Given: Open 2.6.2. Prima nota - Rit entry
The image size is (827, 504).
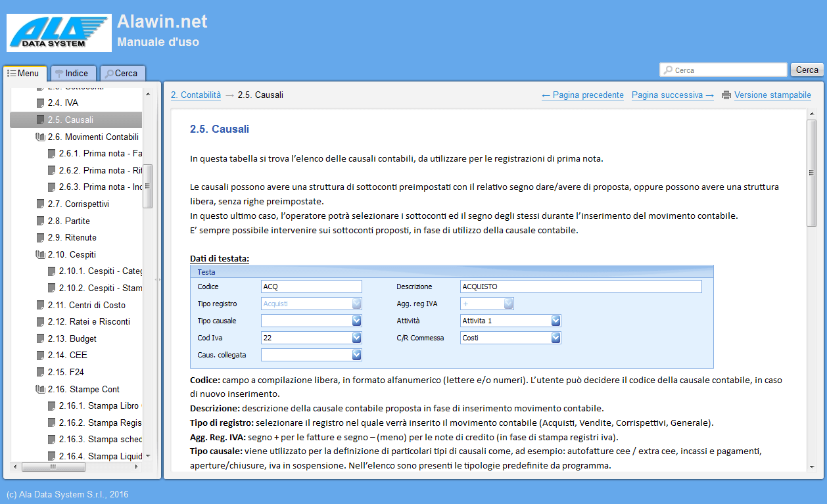Looking at the screenshot, I should [100, 170].
